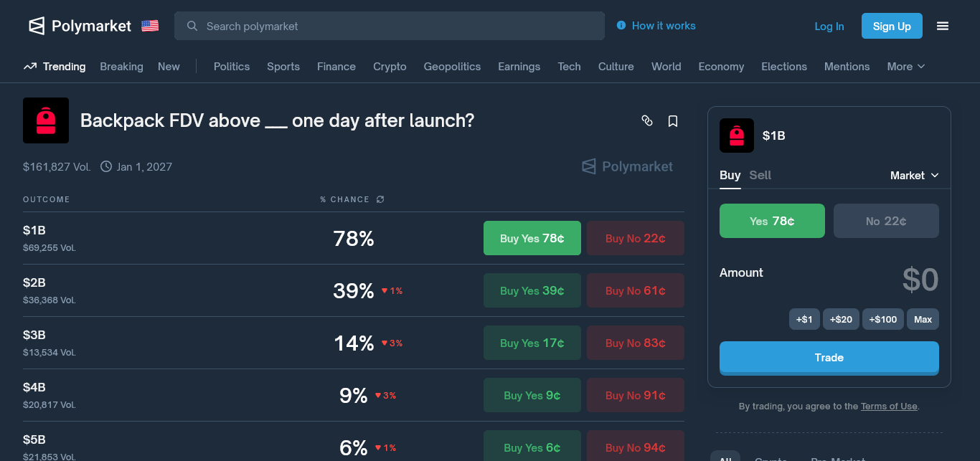The width and height of the screenshot is (980, 461).
Task: Click the US flag icon
Action: click(150, 27)
